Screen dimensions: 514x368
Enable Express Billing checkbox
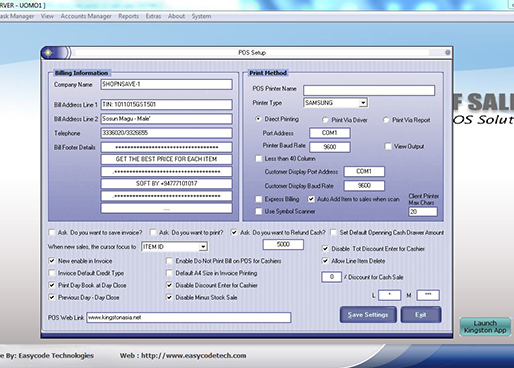[x=258, y=199]
